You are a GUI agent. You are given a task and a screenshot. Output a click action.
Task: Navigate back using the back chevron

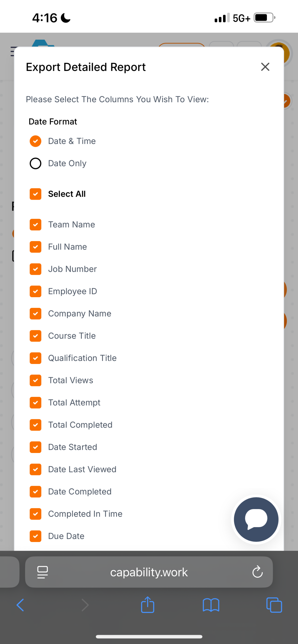point(20,605)
